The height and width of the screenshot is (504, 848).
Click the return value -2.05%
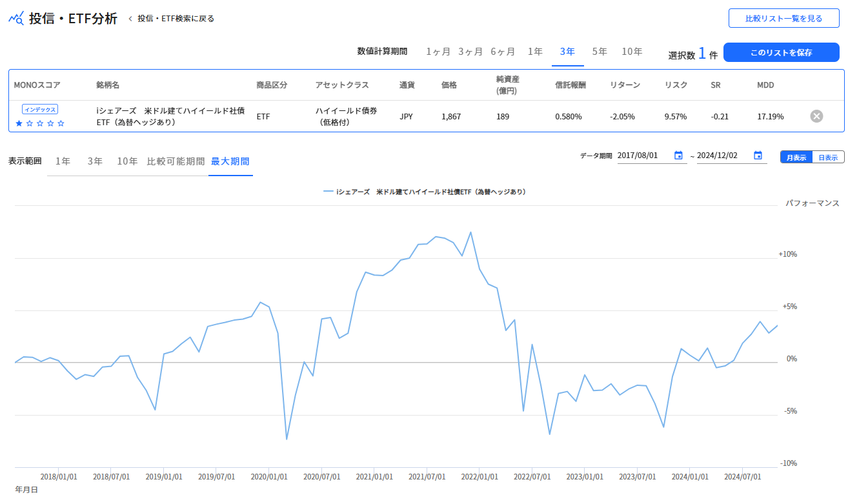pyautogui.click(x=623, y=117)
